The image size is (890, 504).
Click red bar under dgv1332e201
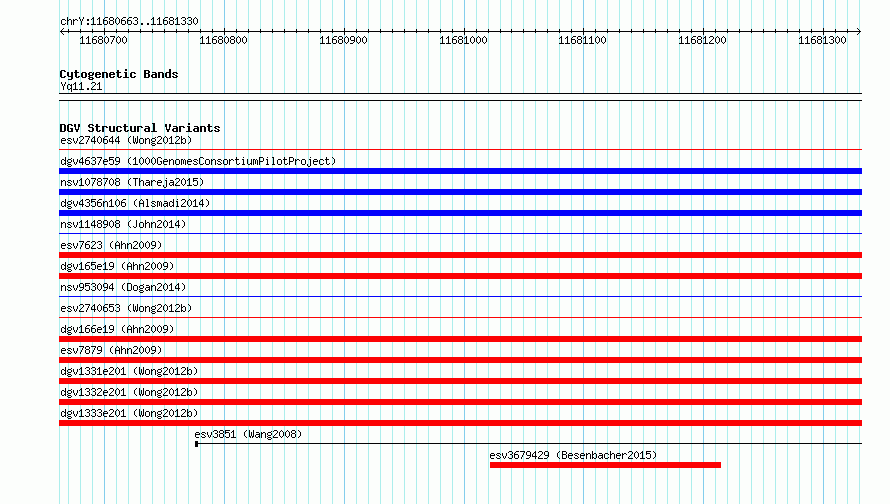tap(460, 402)
